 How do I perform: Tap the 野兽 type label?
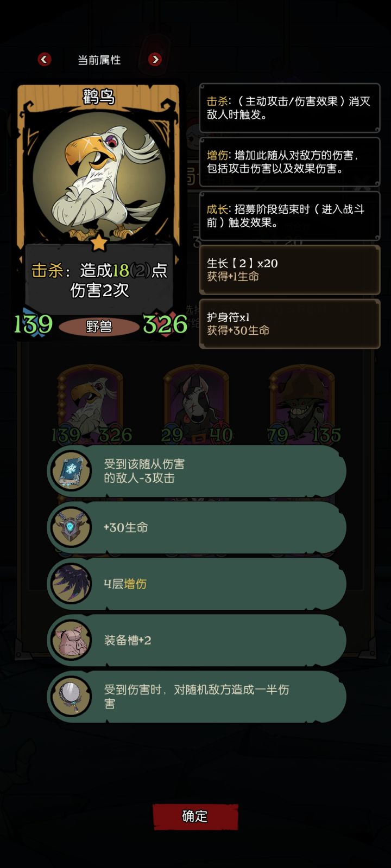(99, 326)
